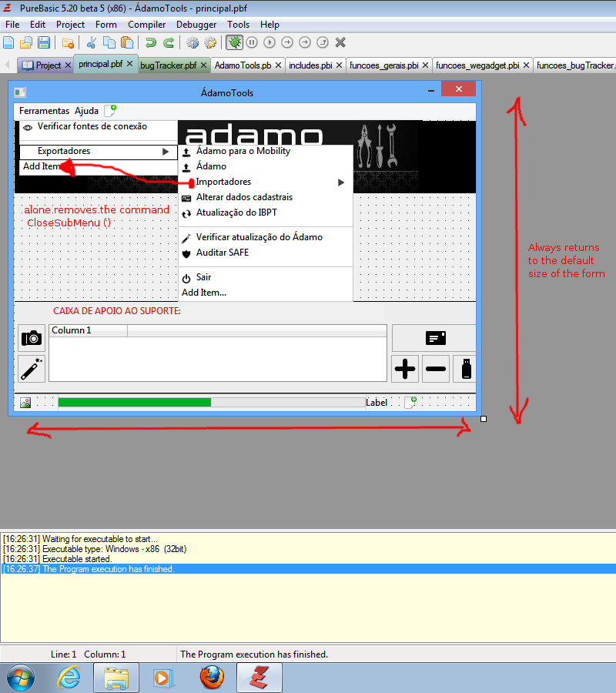Click the magic wand button
This screenshot has height=693, width=616.
click(32, 369)
